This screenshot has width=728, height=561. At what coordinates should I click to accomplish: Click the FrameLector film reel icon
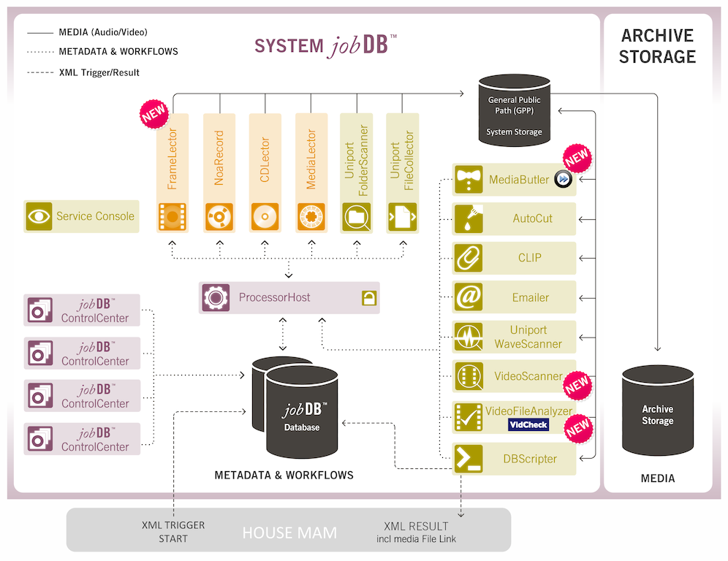coord(172,217)
